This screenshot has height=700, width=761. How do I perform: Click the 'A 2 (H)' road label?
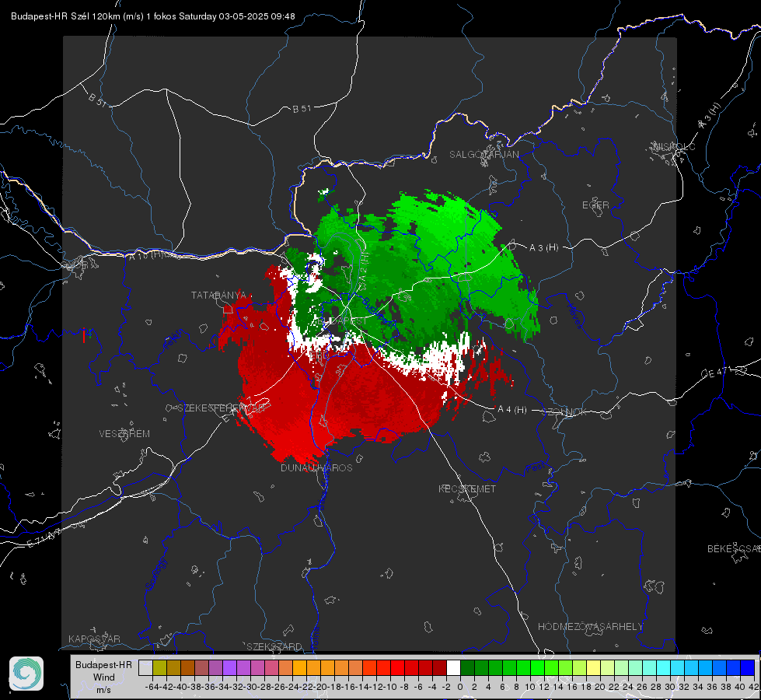364,266
